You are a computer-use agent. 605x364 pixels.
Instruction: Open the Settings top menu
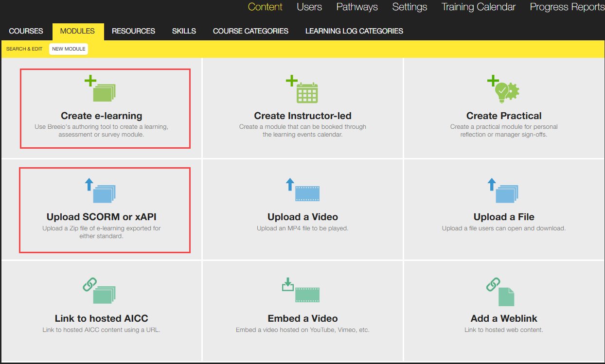(x=409, y=7)
